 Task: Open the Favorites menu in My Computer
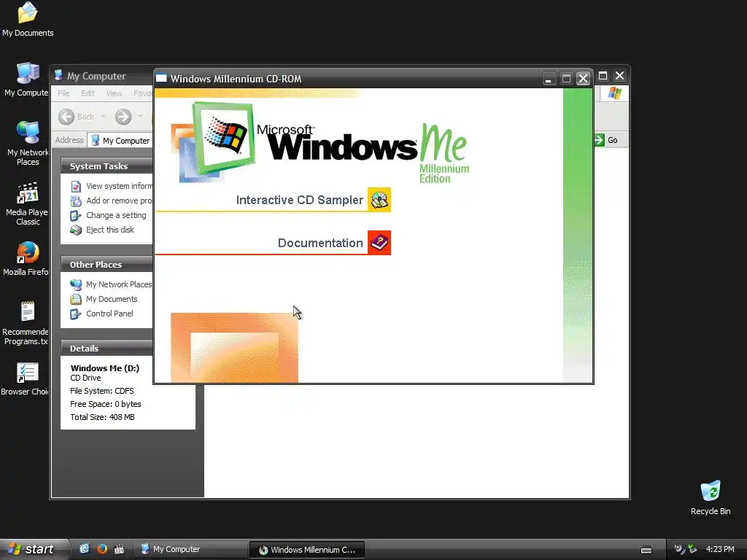tap(142, 93)
